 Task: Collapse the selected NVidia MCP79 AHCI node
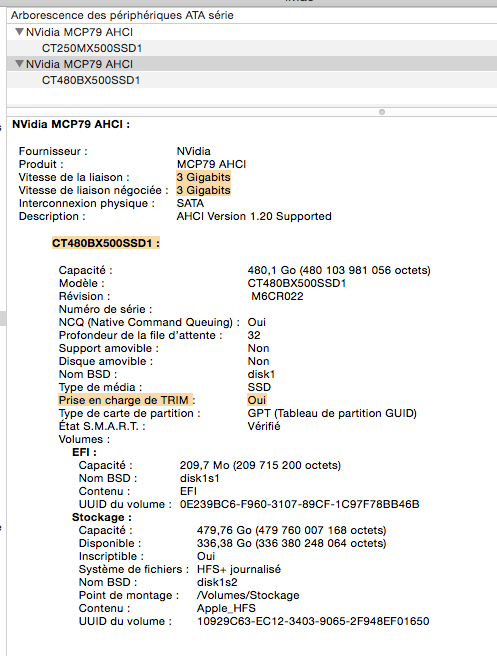click(19, 64)
